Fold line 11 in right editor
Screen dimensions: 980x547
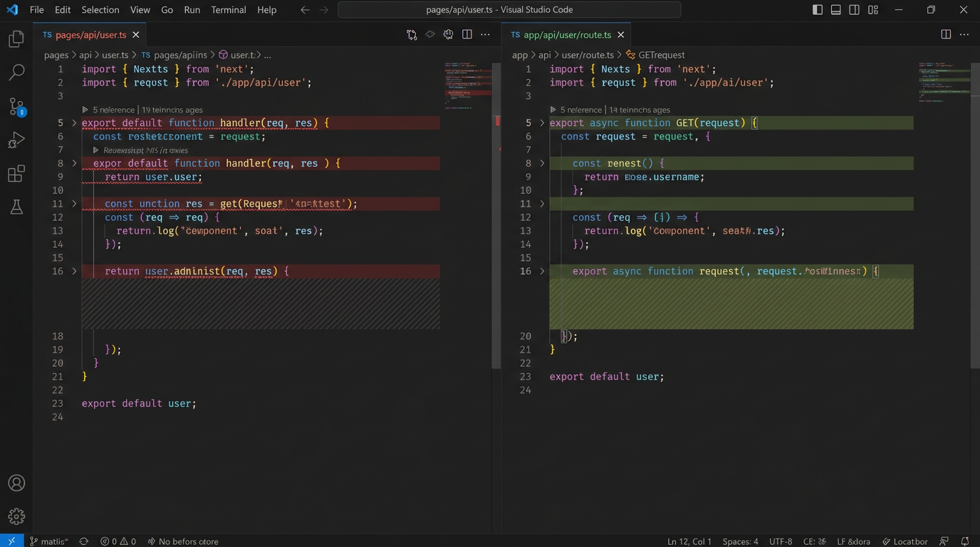542,204
